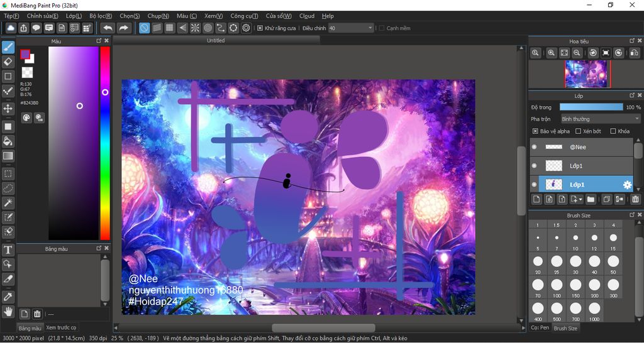
Task: Select brush size 20
Action: (x=538, y=263)
